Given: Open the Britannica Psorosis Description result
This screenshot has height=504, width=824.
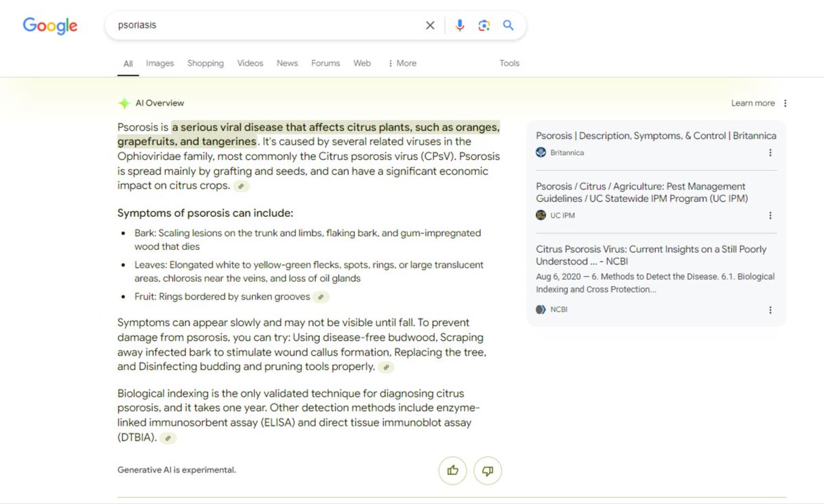Looking at the screenshot, I should (656, 136).
